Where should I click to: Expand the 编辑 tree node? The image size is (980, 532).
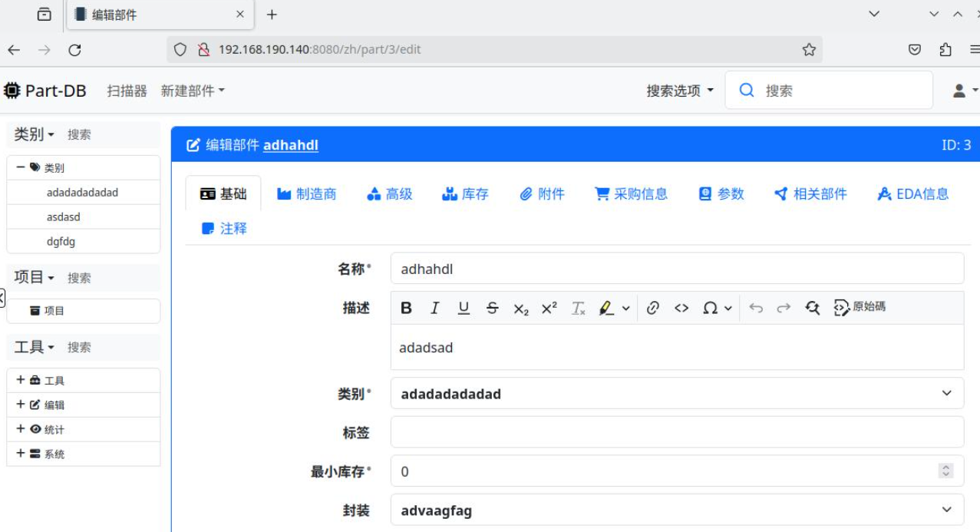tap(21, 405)
